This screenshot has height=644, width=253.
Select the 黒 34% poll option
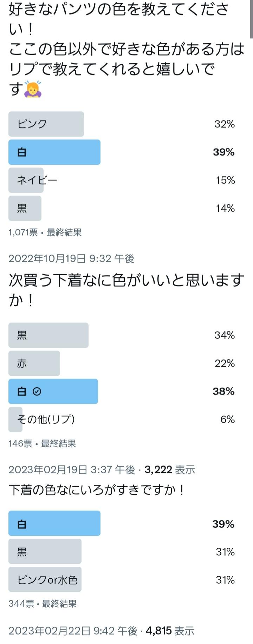pos(122,335)
